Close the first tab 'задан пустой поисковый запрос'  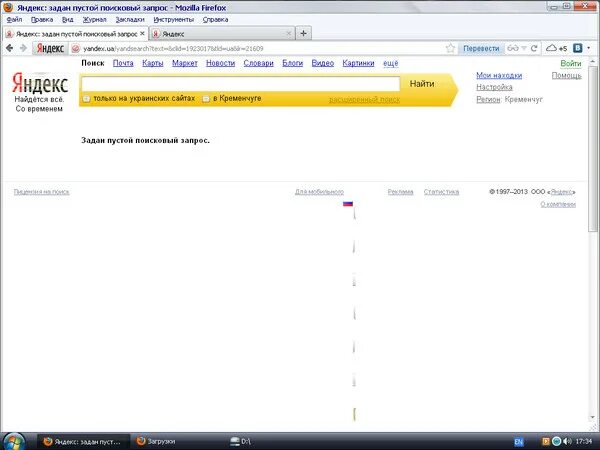pos(142,34)
